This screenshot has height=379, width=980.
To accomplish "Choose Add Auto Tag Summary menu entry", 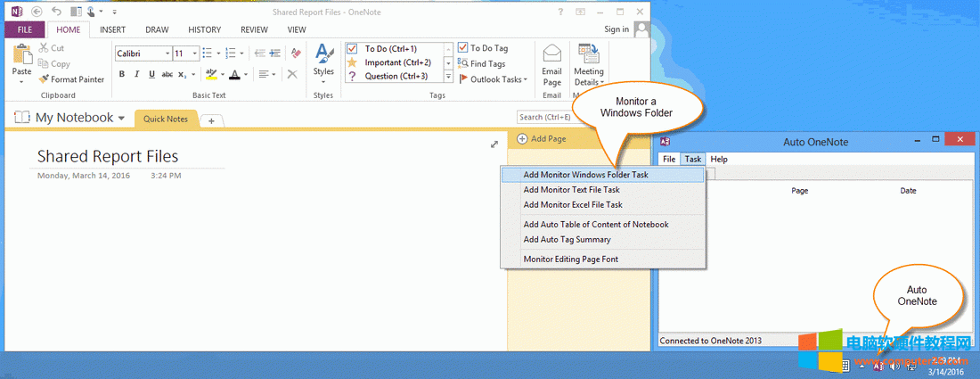I will tap(567, 239).
